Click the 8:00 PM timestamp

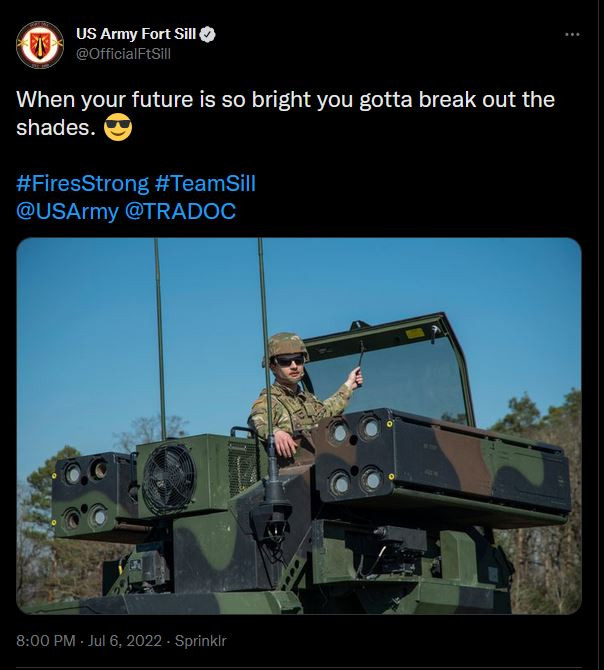(x=47, y=637)
